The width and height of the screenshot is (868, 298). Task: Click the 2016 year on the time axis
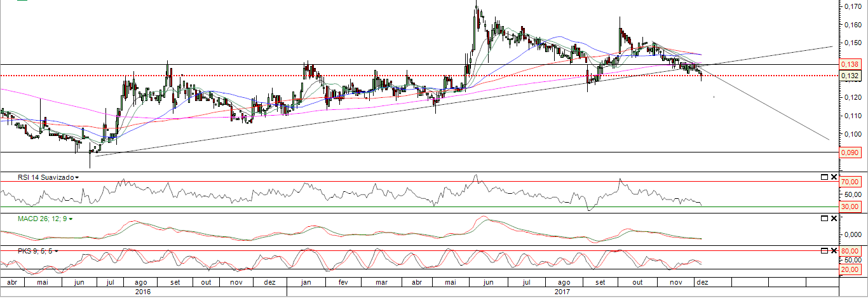[143, 292]
